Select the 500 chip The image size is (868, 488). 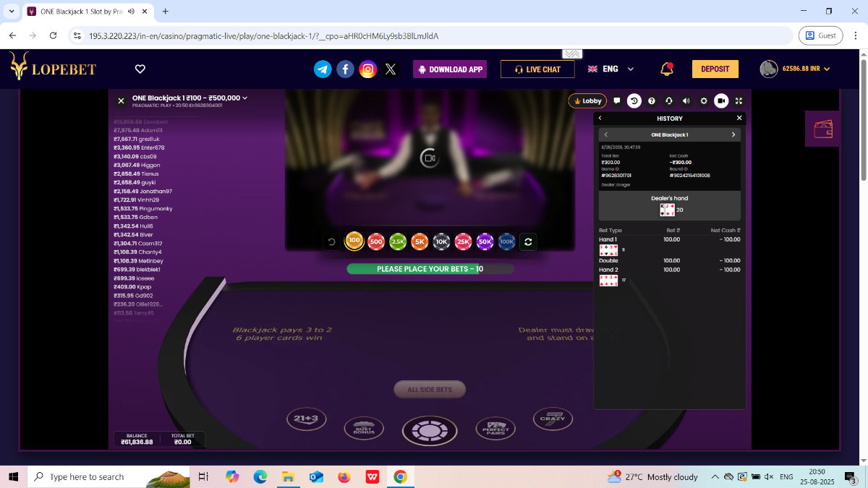tap(375, 242)
